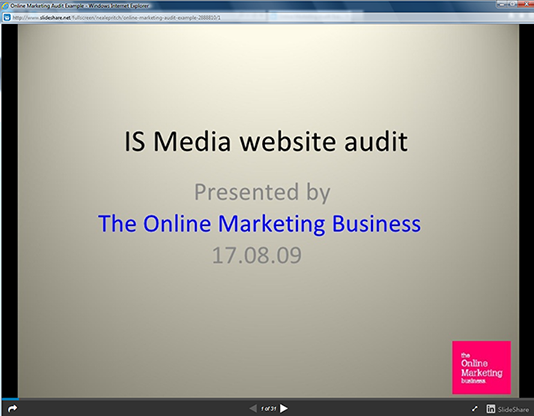This screenshot has width=534, height=416.
Task: Maximize the Internet Explorer window
Action: coord(513,4)
